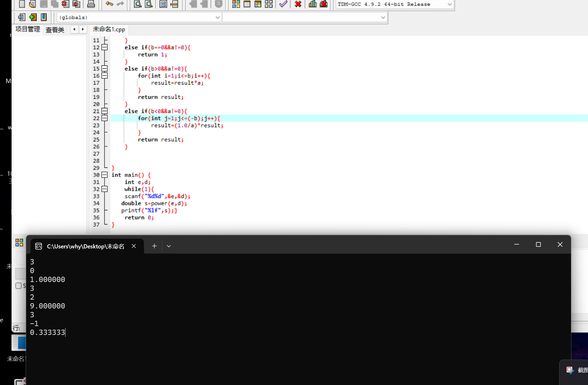The image size is (588, 385).
Task: Open a file using the toolbar icon
Action: point(32,4)
